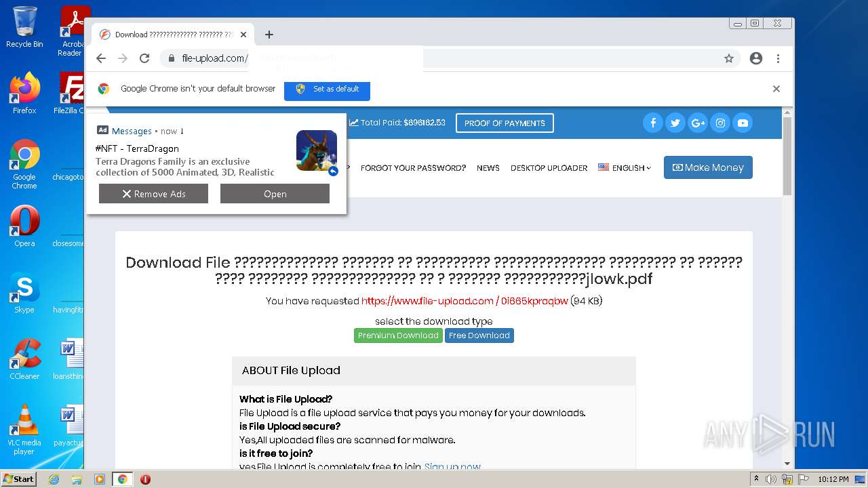Click the Make Money button
The width and height of the screenshot is (868, 488).
[x=708, y=167]
